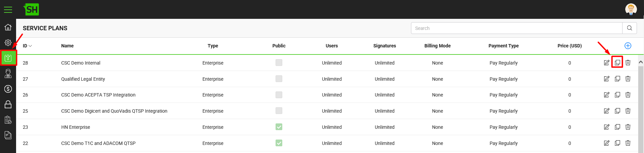Click the search magnifier button

coord(630,28)
